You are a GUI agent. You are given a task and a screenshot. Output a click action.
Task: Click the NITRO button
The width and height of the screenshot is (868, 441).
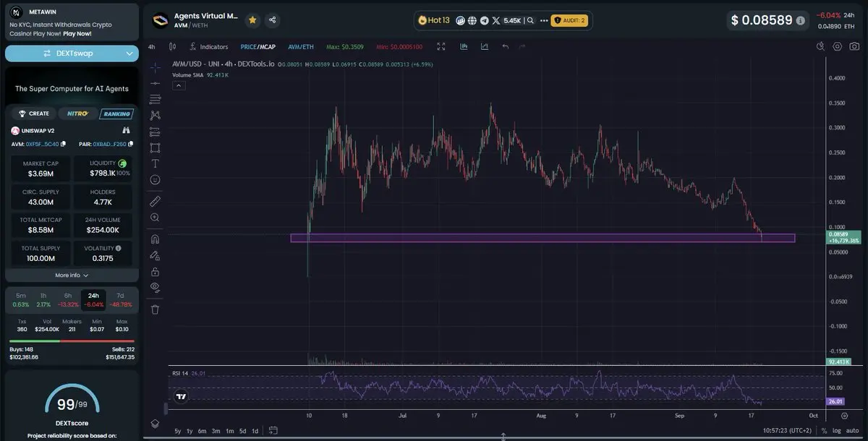[x=77, y=114]
